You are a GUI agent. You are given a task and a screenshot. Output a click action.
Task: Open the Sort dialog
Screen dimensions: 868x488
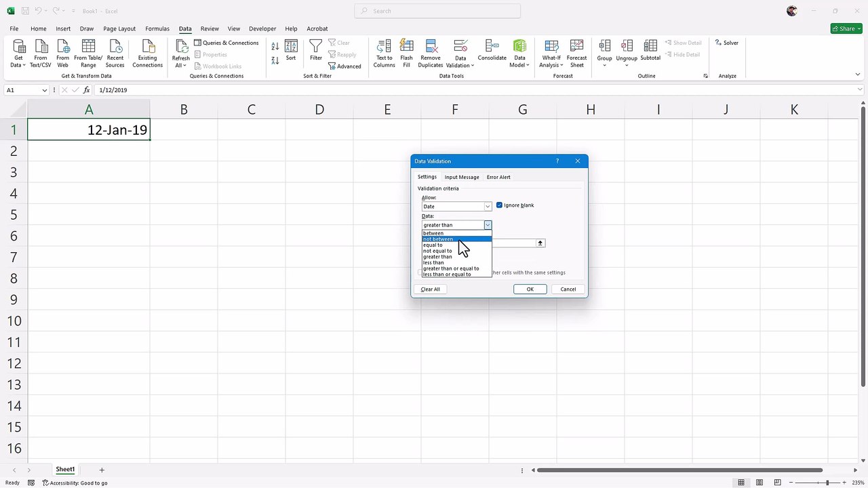click(291, 51)
